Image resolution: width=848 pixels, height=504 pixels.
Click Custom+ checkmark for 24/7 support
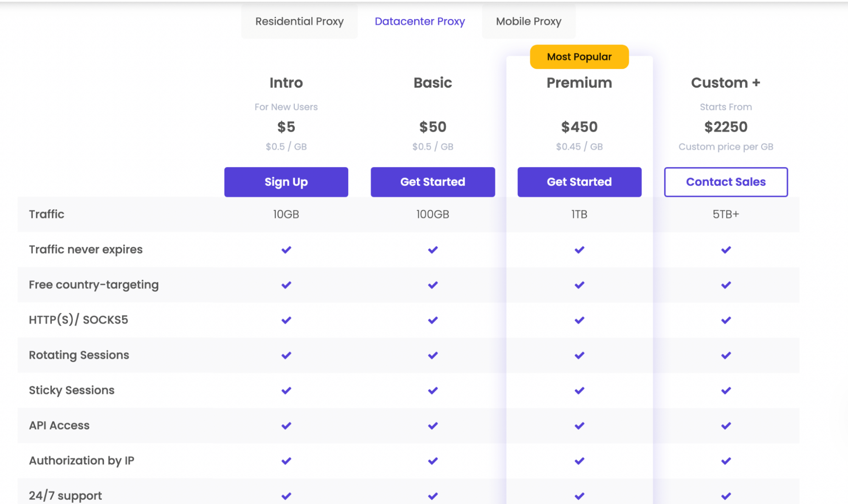725,496
